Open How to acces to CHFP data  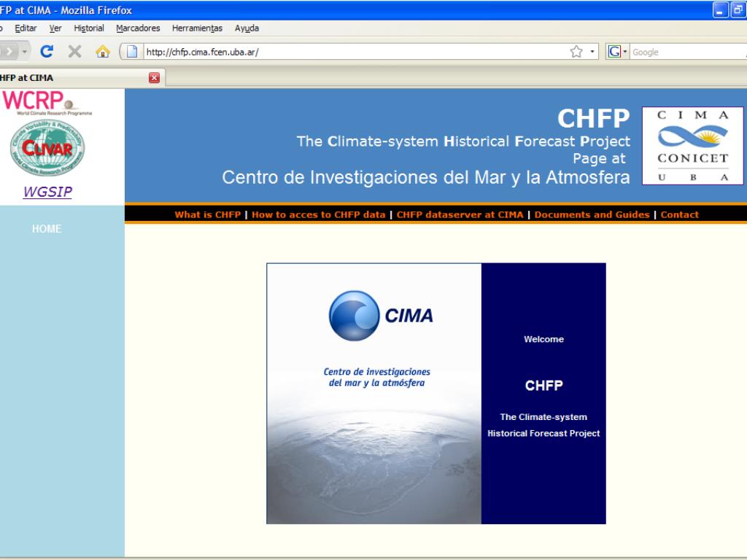tap(319, 215)
